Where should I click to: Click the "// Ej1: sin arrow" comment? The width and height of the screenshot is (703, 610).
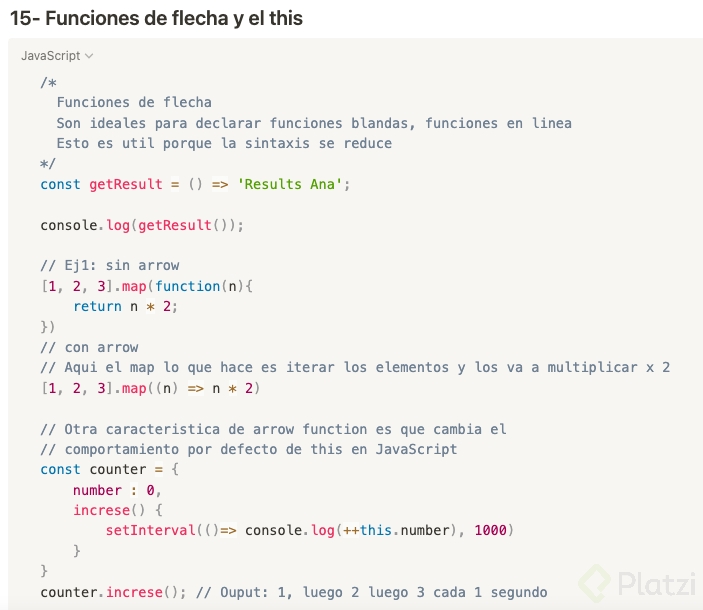pyautogui.click(x=110, y=266)
